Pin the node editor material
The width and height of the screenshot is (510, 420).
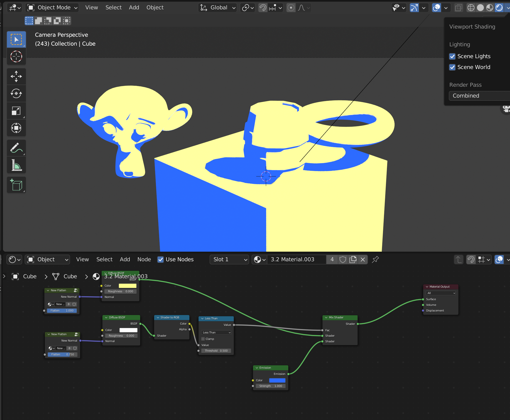click(x=375, y=260)
